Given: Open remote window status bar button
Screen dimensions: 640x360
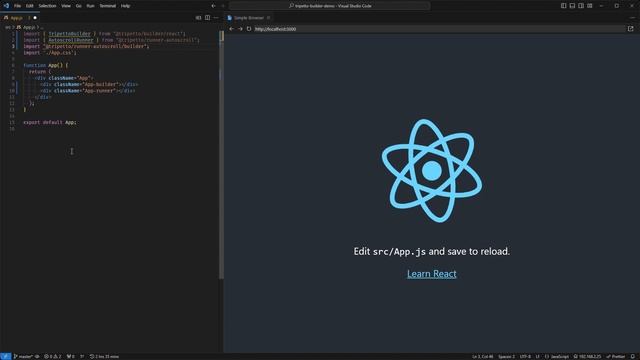Looking at the screenshot, I should coord(5,356).
